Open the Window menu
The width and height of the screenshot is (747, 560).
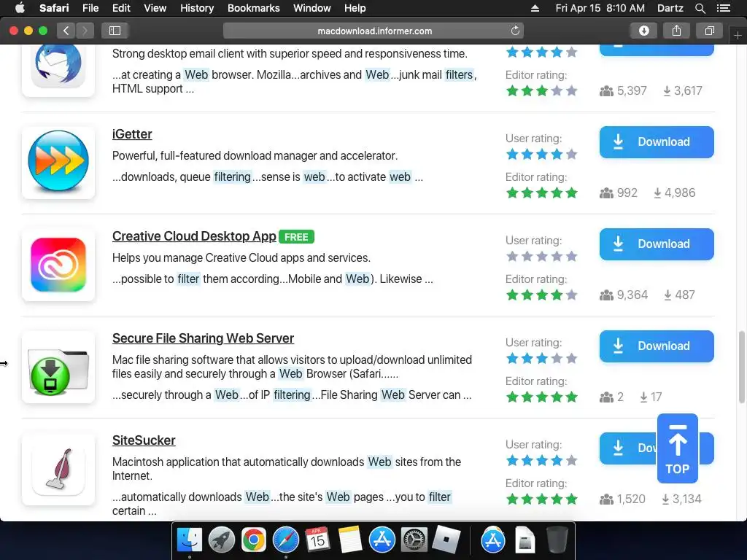pos(311,8)
